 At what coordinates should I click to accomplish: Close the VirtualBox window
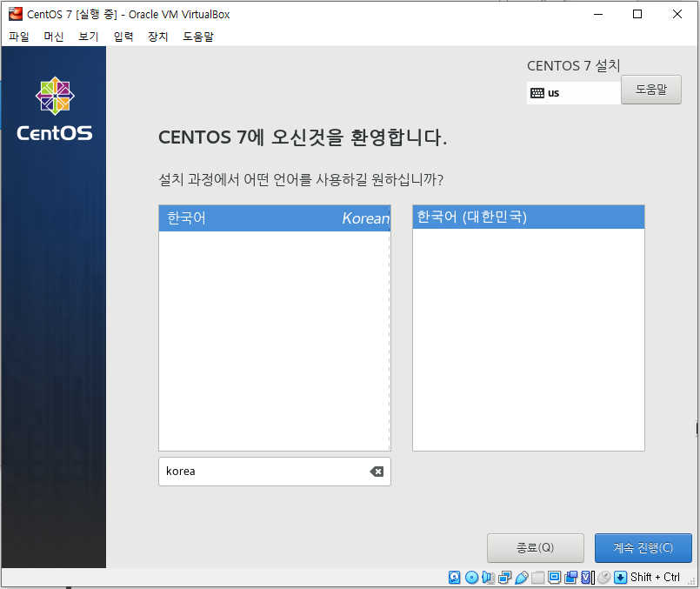(x=677, y=14)
